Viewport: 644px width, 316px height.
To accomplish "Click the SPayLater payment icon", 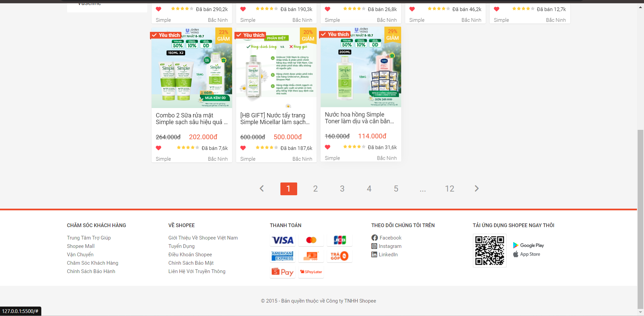I will 311,272.
